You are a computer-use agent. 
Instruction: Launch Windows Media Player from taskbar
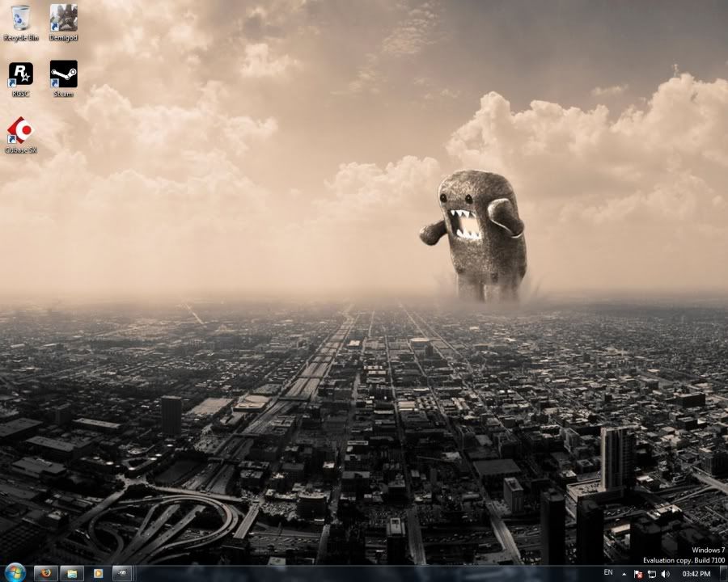pos(97,573)
